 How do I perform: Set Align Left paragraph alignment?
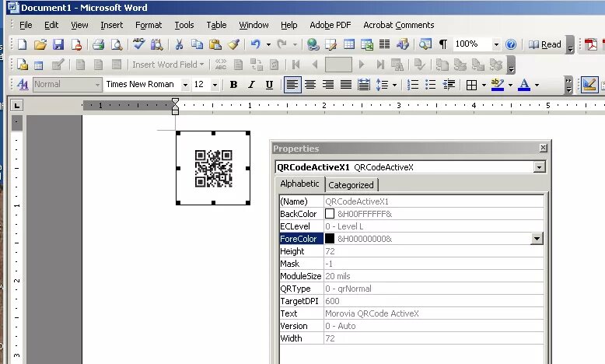tap(292, 85)
